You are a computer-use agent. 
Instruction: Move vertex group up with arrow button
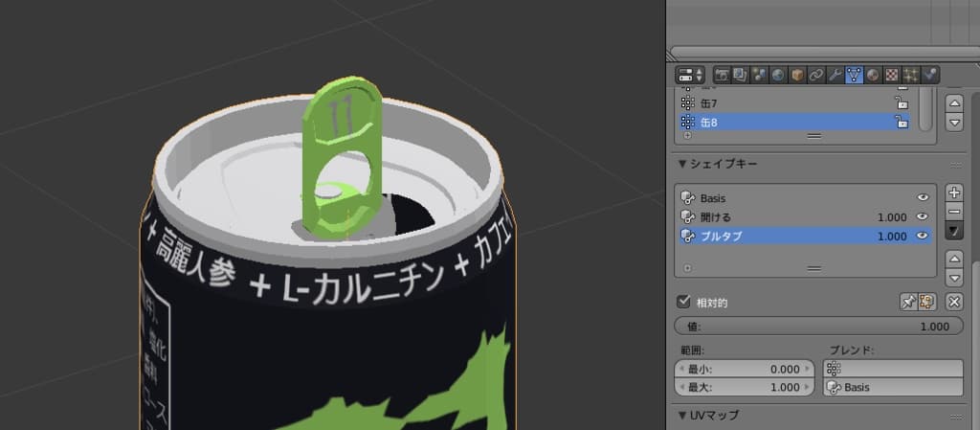coord(954,103)
